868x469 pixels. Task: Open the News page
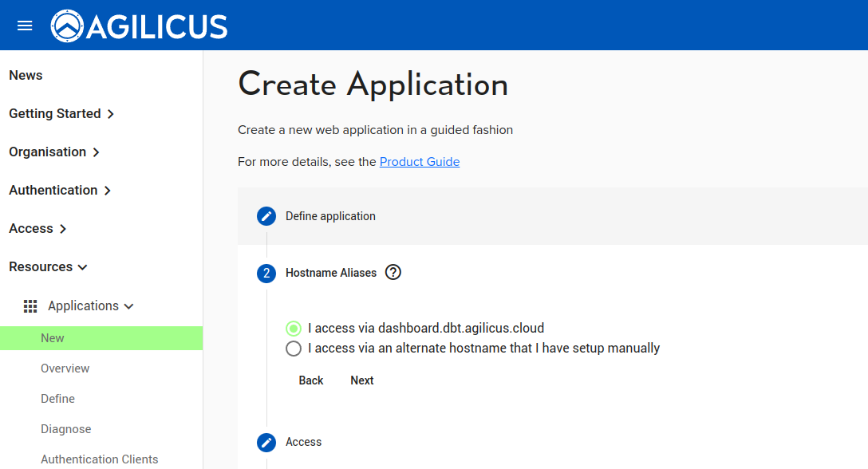coord(26,75)
